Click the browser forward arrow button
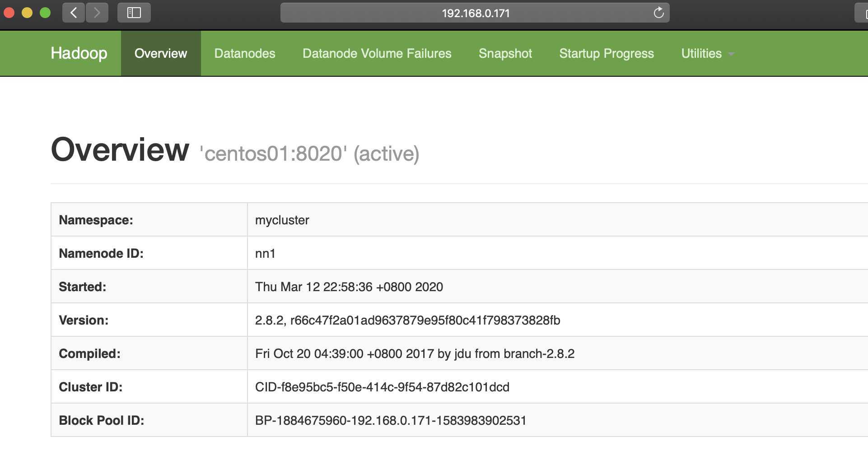The height and width of the screenshot is (455, 868). [x=97, y=13]
